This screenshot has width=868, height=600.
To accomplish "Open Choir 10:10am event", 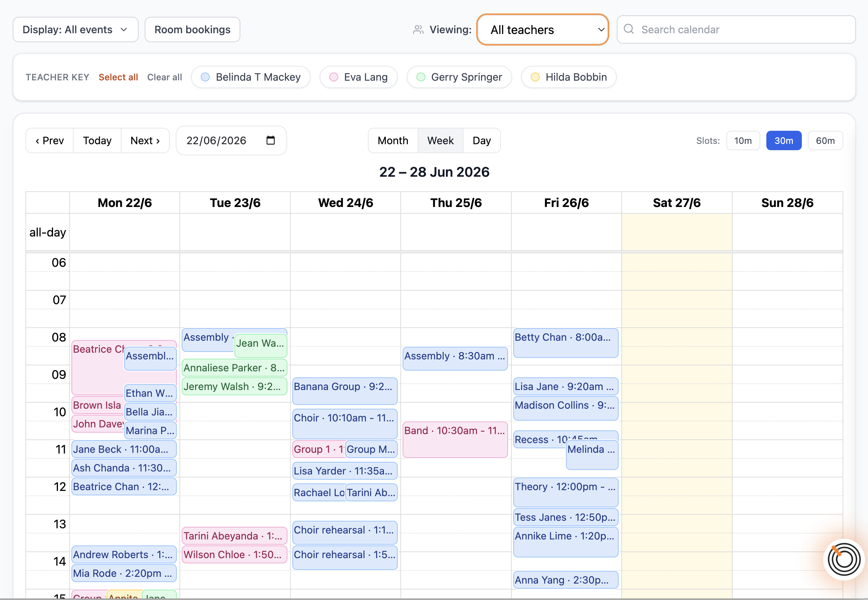I will [345, 424].
